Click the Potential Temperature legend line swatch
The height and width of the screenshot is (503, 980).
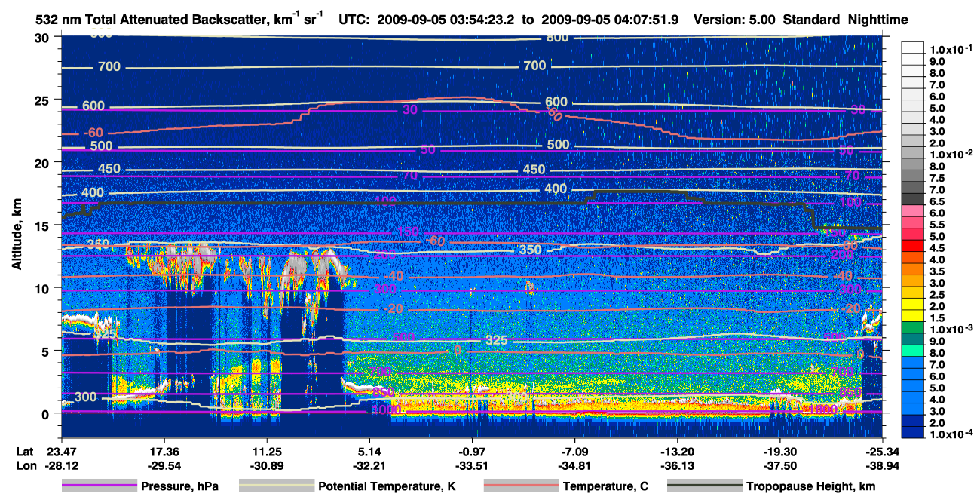(276, 486)
